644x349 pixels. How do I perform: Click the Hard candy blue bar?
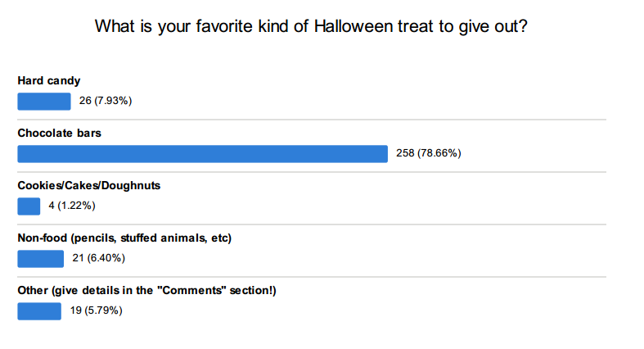pos(44,102)
